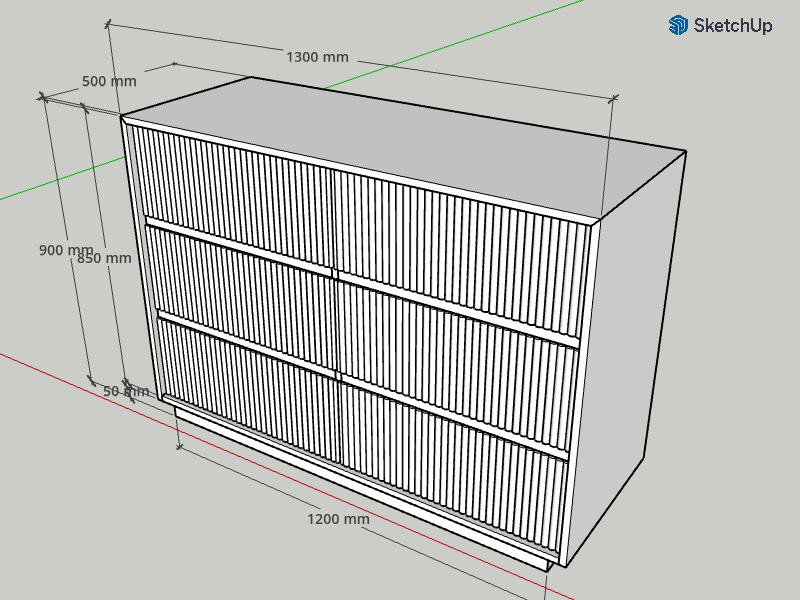Pick the 850 mm dimension text
800x600 pixels.
[x=104, y=257]
